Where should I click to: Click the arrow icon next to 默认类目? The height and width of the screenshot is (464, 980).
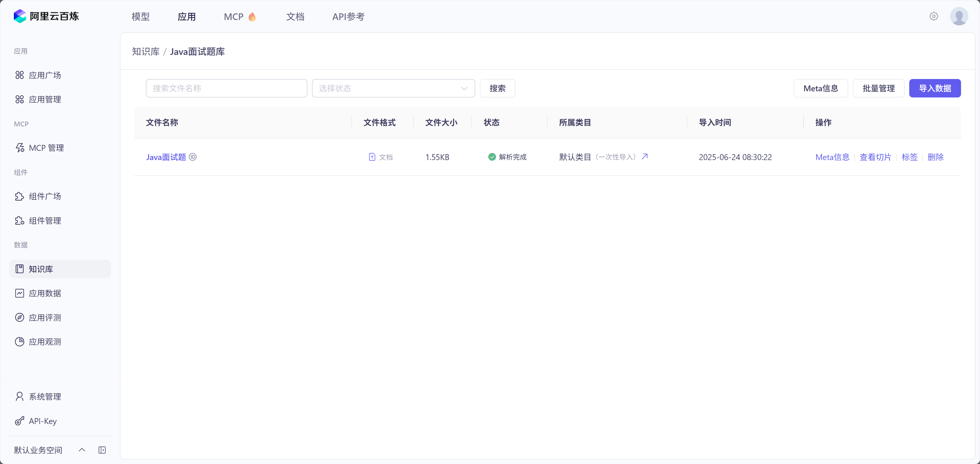(644, 156)
